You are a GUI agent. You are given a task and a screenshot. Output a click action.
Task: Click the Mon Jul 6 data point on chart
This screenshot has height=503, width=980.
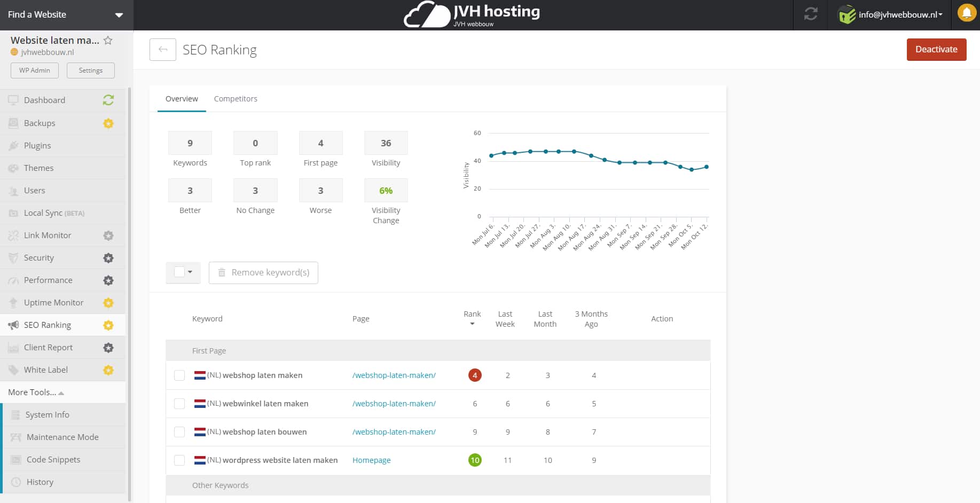click(491, 156)
